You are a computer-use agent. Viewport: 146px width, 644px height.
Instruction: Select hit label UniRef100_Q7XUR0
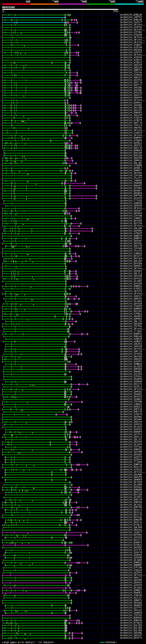tap(131, 188)
